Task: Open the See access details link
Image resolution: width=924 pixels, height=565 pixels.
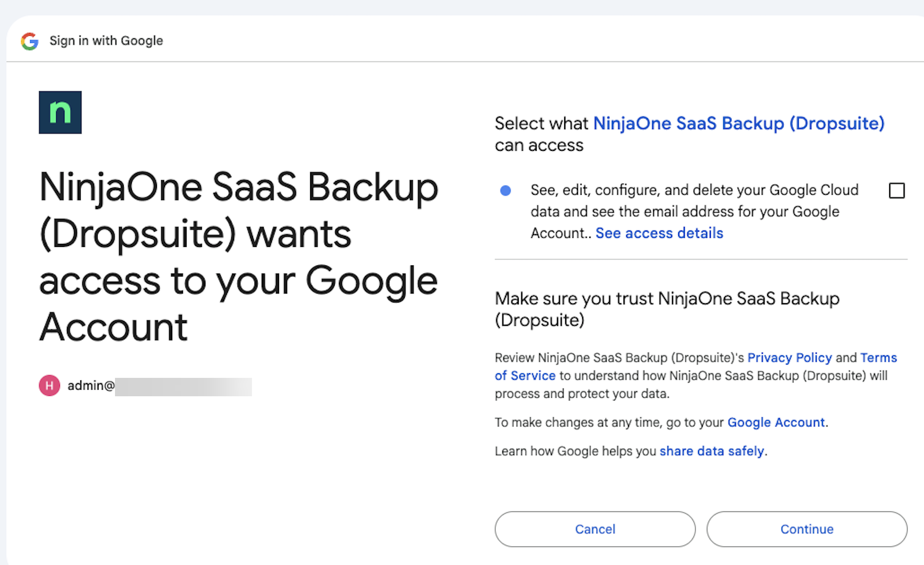Action: [659, 233]
